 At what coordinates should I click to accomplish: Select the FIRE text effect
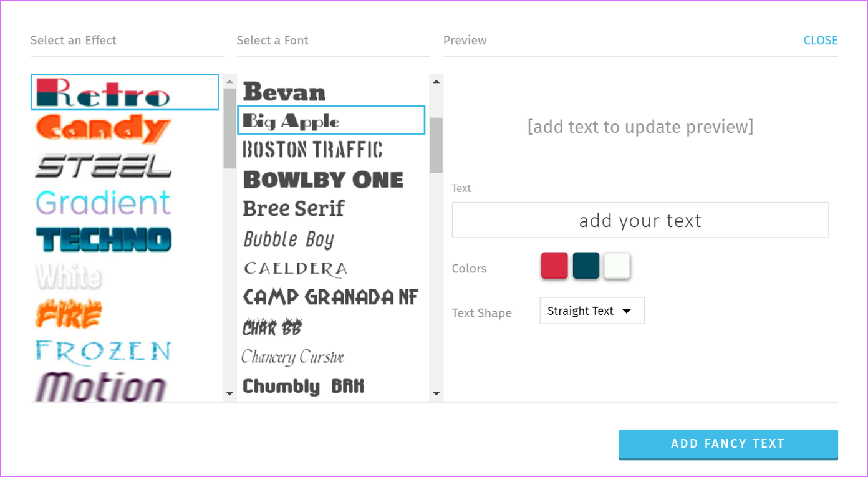[69, 314]
